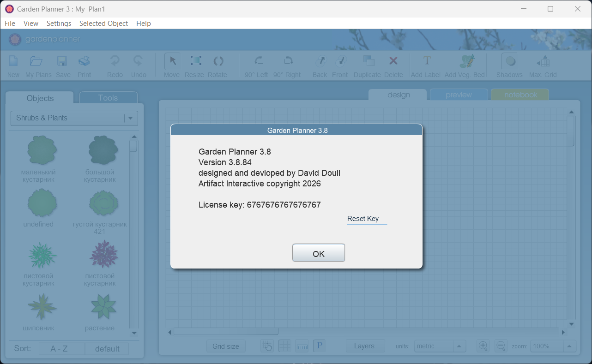Click the License key text in dialog
Screen dimensions: 592x364
260,205
